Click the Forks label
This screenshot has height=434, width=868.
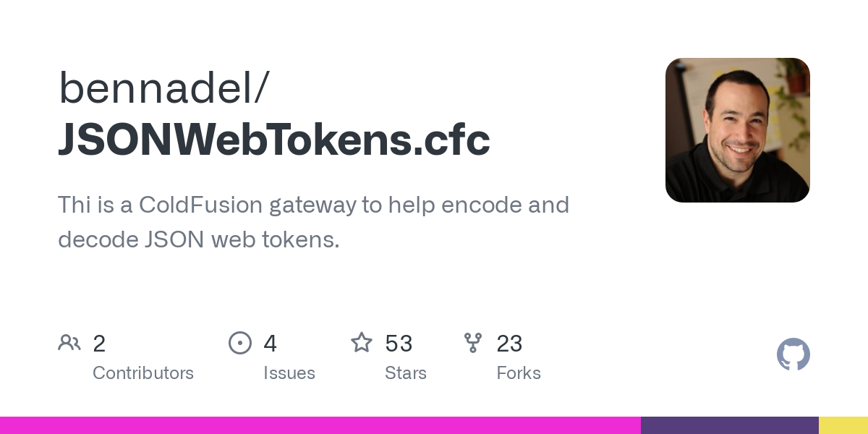[x=519, y=373]
